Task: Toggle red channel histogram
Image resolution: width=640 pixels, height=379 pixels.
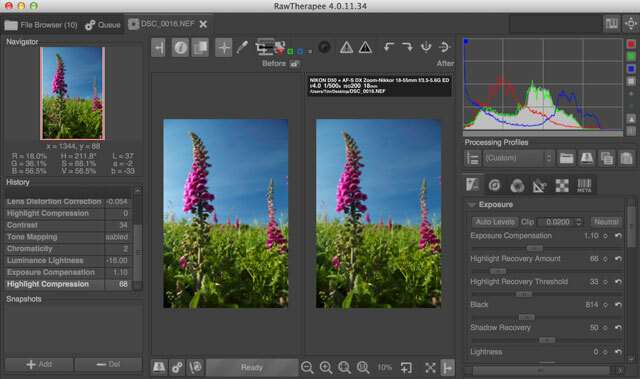Action: (631, 44)
